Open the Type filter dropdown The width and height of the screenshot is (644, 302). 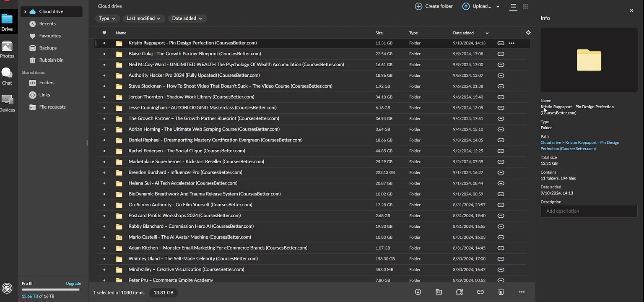click(x=107, y=18)
